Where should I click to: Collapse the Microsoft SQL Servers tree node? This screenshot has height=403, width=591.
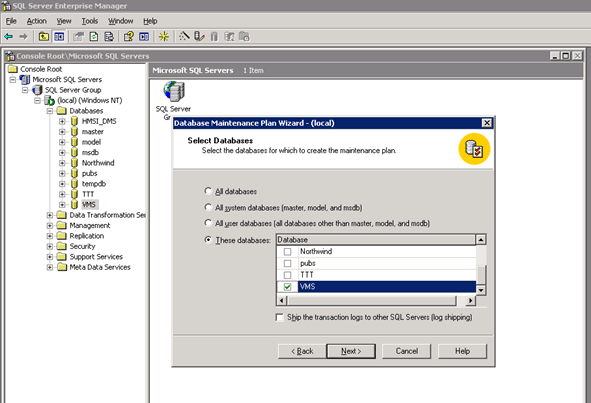[x=13, y=80]
